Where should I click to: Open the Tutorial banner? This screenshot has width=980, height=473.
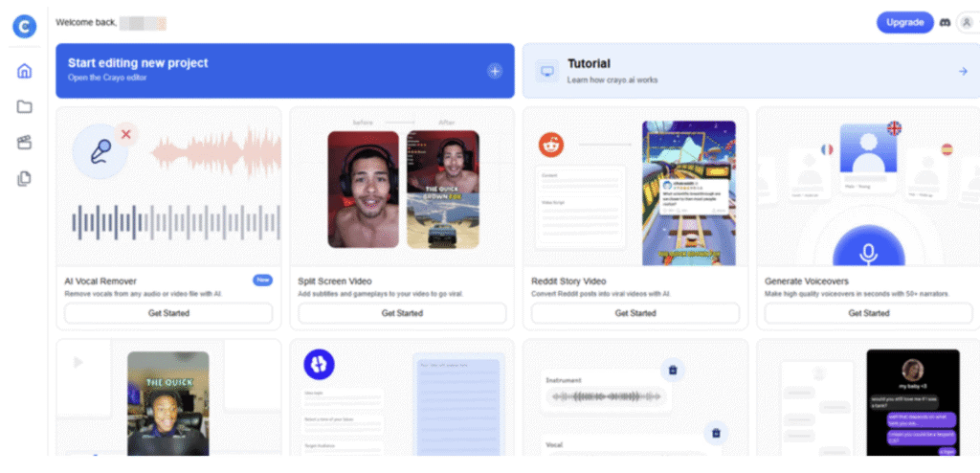pos(746,71)
